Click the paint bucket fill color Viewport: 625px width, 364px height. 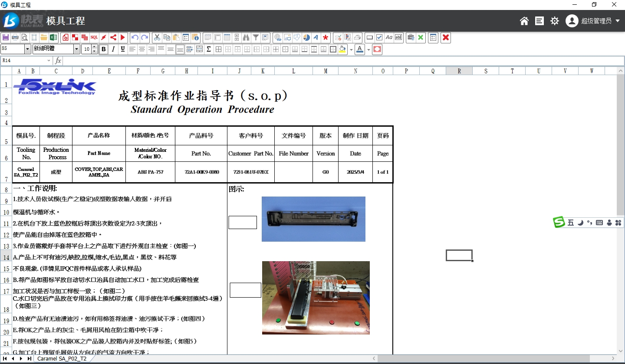click(342, 49)
